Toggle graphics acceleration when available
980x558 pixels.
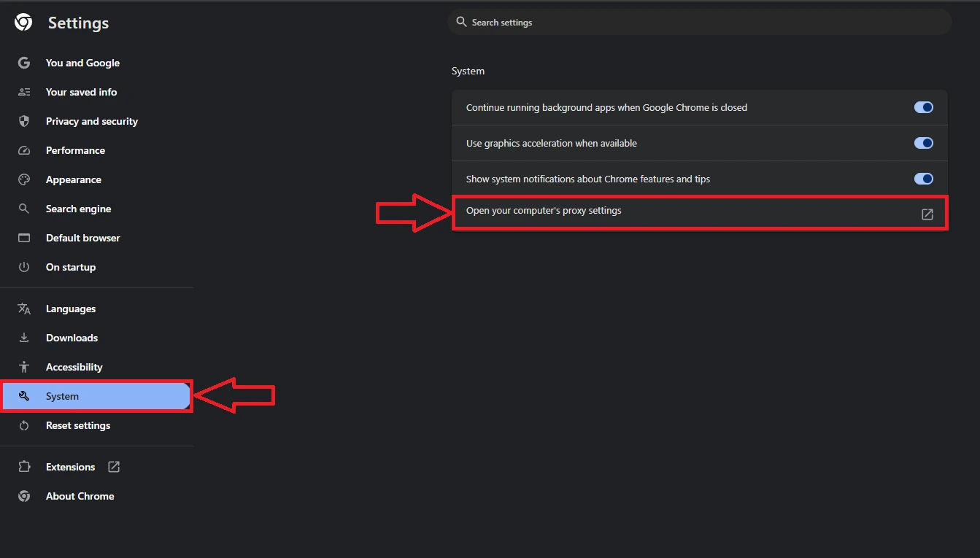pyautogui.click(x=923, y=143)
